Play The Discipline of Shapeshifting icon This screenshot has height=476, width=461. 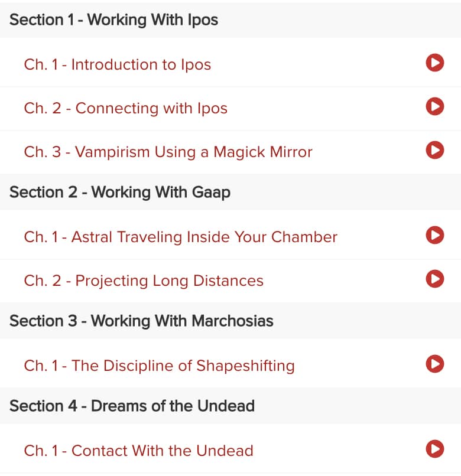(434, 364)
